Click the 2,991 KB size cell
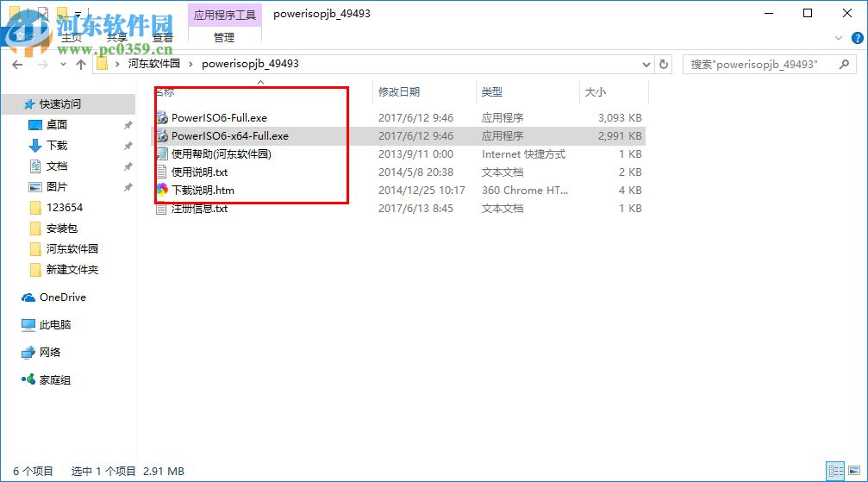Image resolution: width=868 pixels, height=482 pixels. pyautogui.click(x=620, y=135)
